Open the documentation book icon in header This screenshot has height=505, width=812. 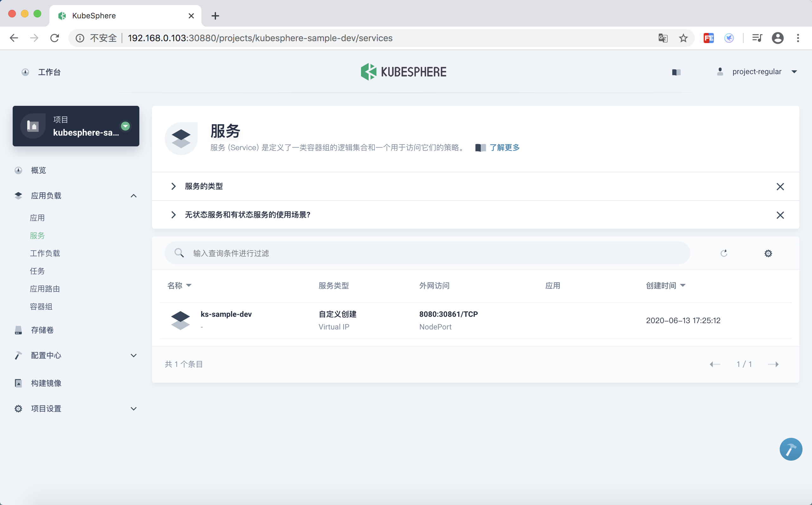pos(676,72)
